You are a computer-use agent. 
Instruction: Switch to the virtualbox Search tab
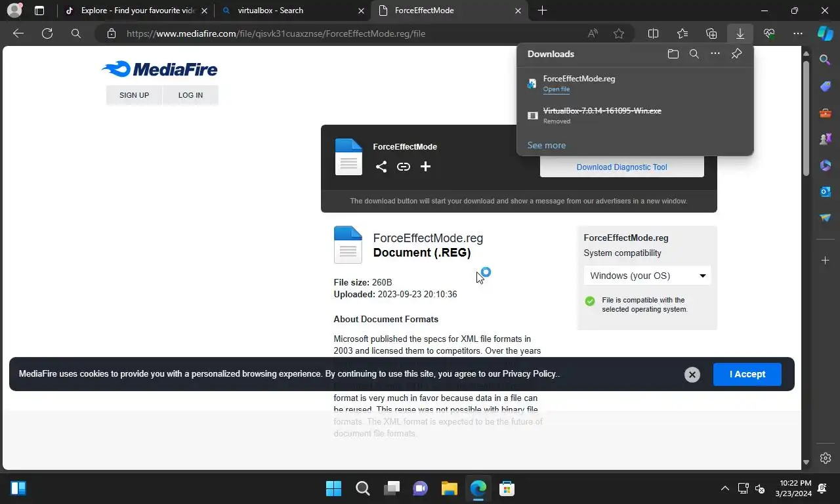click(294, 10)
